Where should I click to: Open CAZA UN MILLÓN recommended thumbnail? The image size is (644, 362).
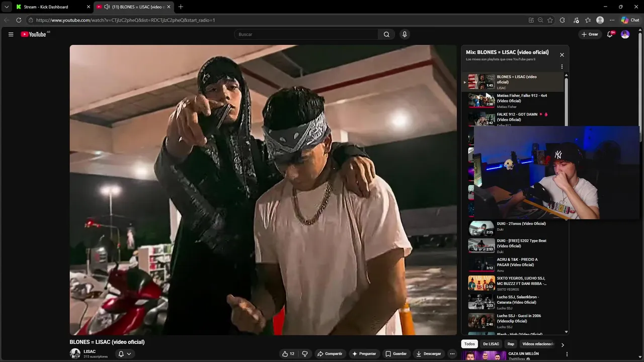[484, 356]
